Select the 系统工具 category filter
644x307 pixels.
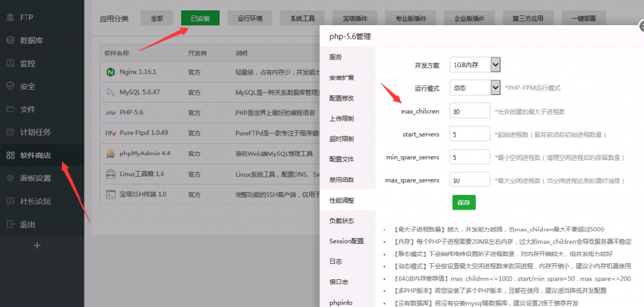[x=302, y=19]
